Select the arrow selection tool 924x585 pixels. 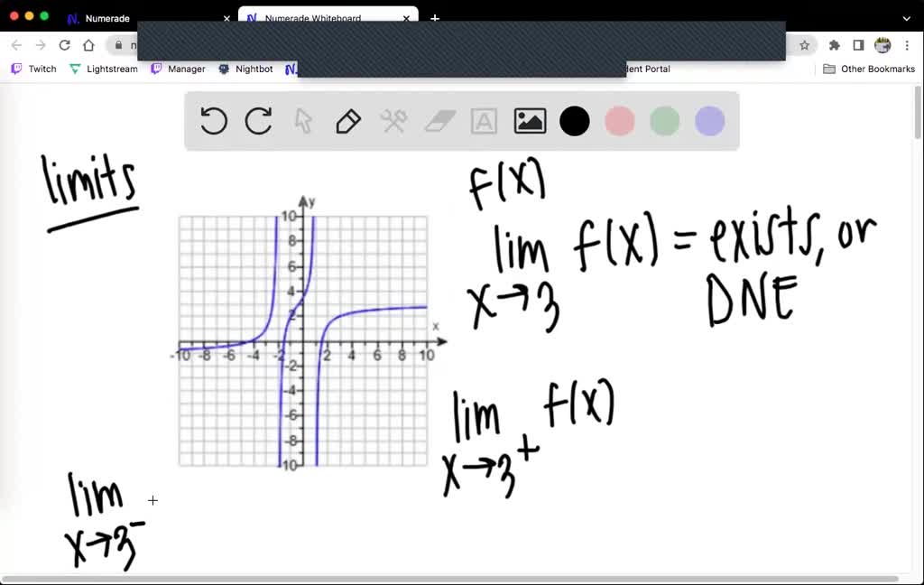pos(303,121)
